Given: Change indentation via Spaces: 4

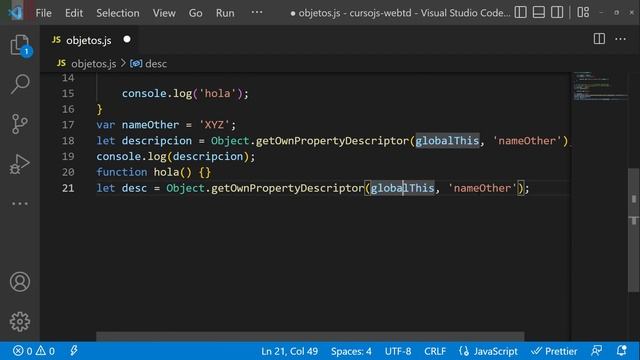Looking at the screenshot, I should [351, 351].
